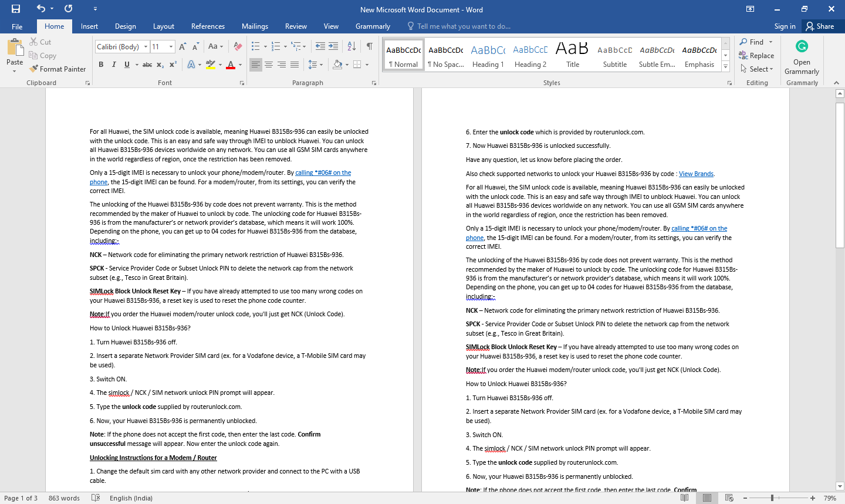Switch to the Design tab

coord(126,26)
